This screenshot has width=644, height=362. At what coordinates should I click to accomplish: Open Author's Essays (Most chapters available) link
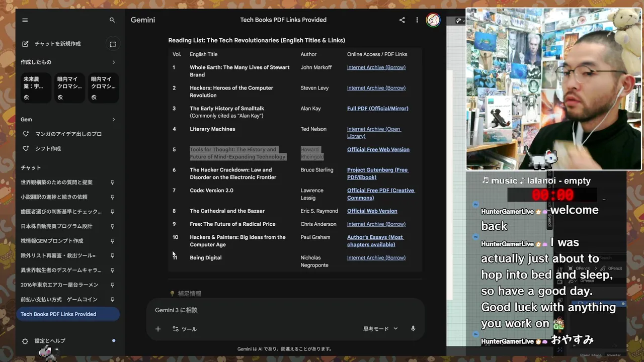375,241
